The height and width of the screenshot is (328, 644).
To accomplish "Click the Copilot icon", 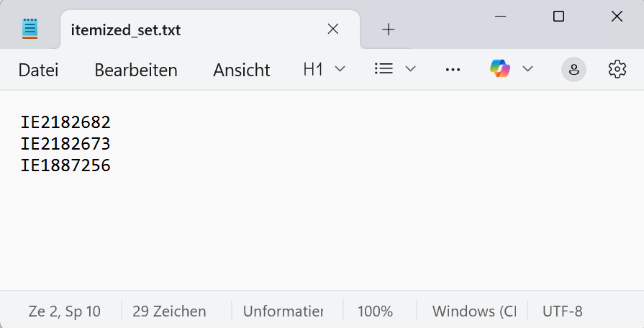I will coord(500,69).
